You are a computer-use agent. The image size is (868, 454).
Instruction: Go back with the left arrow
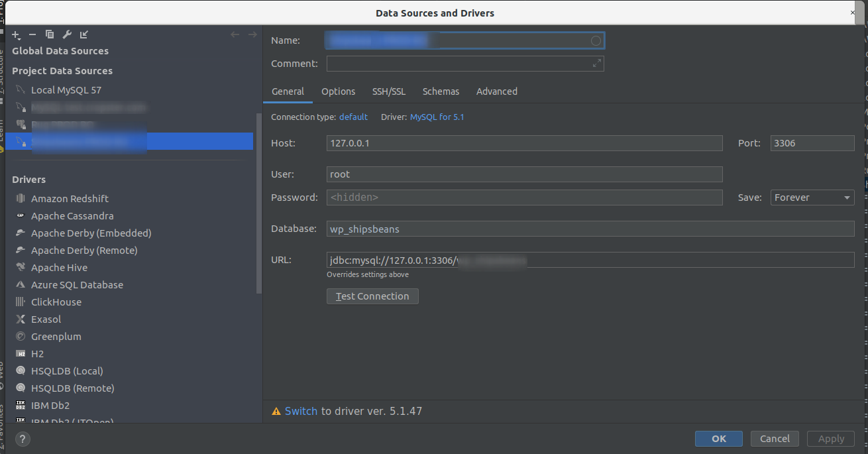click(x=235, y=34)
